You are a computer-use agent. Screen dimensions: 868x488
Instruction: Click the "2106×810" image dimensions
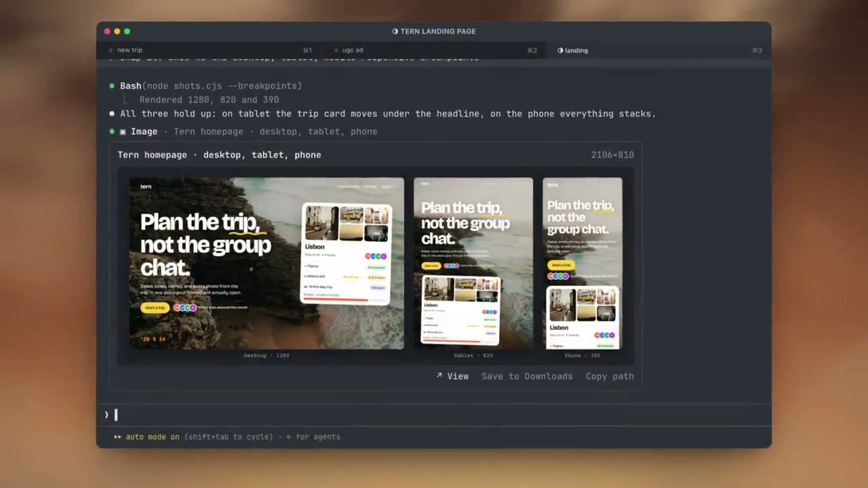[x=612, y=155]
